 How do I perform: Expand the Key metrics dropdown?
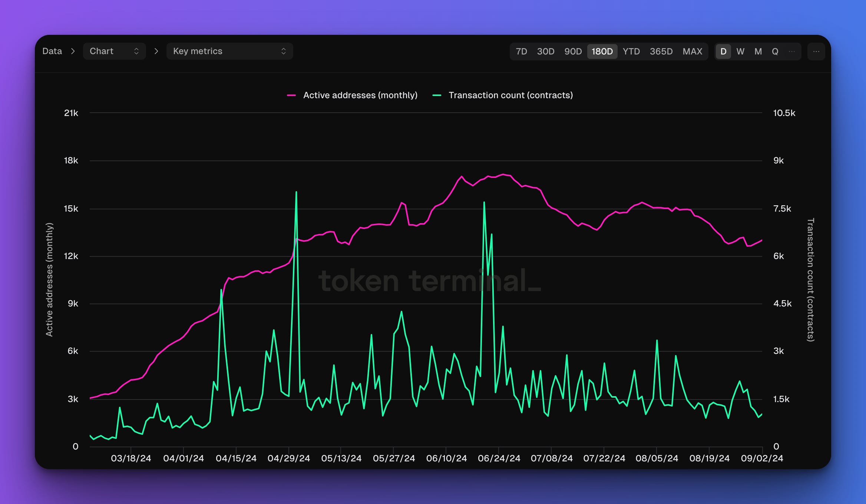click(x=229, y=51)
